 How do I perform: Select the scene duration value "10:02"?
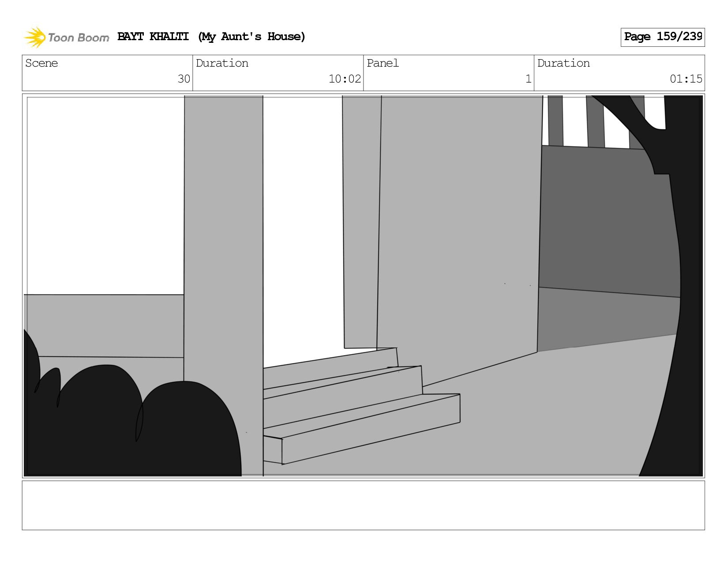345,79
